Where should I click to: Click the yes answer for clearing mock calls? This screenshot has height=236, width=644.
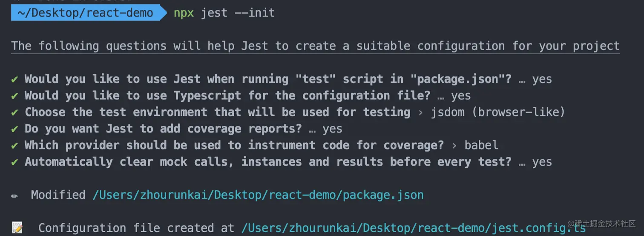coord(542,162)
